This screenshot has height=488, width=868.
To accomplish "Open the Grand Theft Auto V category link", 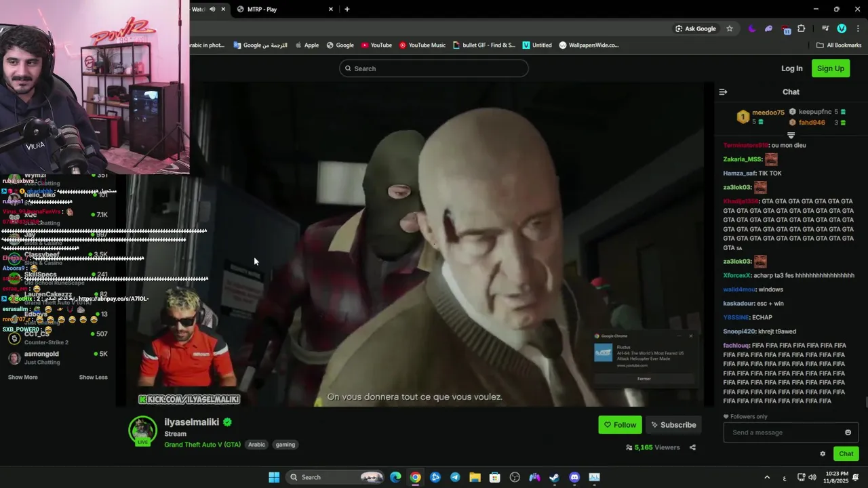I will coord(202,445).
